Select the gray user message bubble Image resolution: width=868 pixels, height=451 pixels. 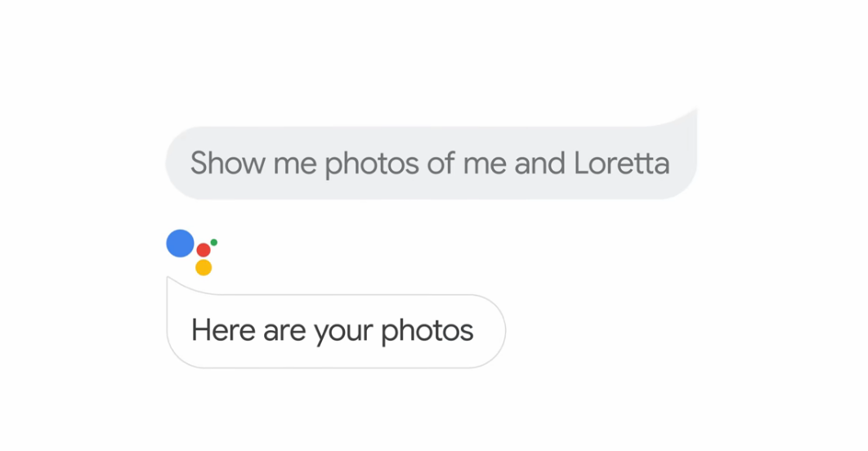[432, 155]
